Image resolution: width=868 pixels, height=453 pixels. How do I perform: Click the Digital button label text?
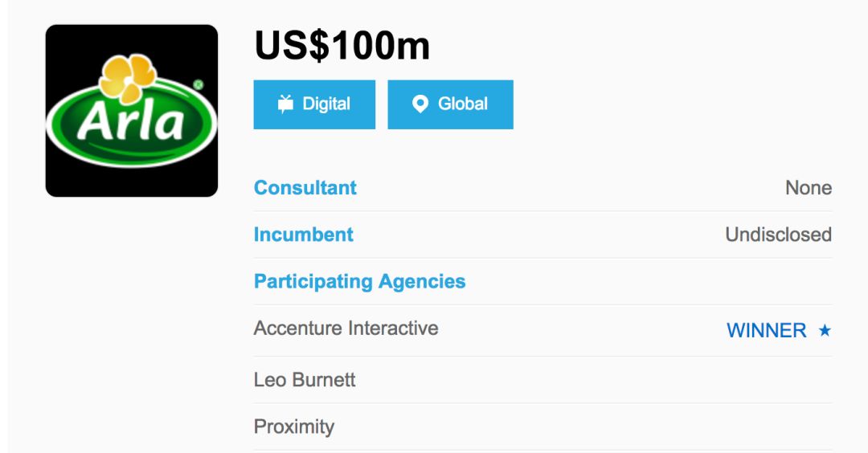326,104
